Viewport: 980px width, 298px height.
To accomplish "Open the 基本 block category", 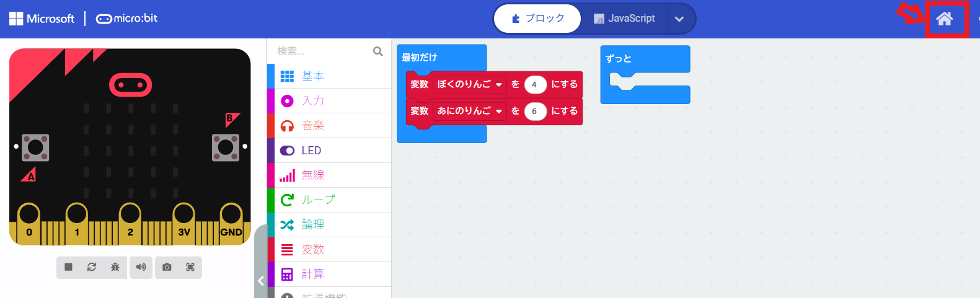I will pos(329,76).
